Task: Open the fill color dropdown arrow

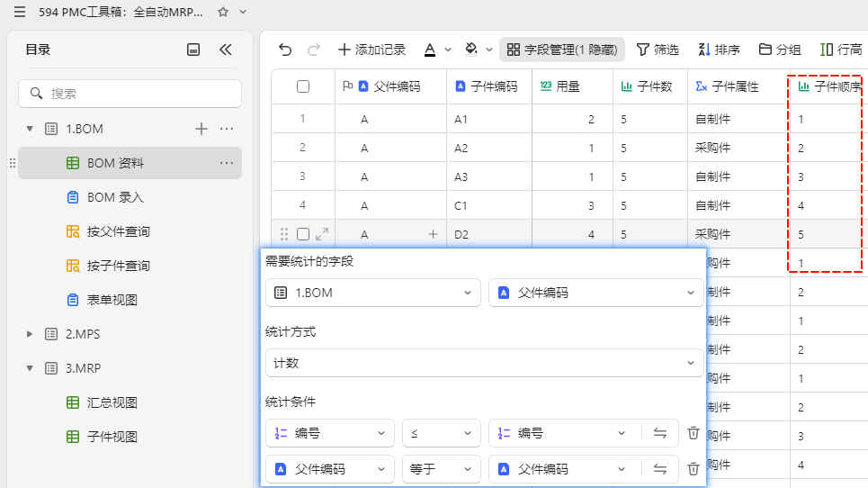Action: [x=489, y=50]
